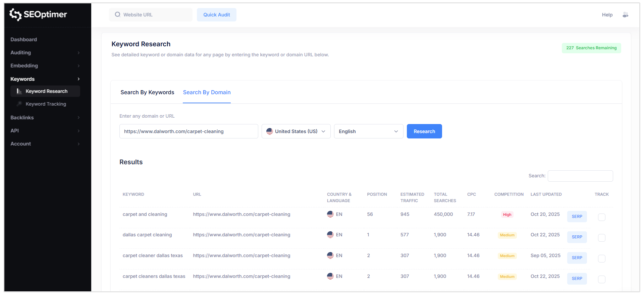
Task: Focus the results Search input field
Action: (580, 176)
